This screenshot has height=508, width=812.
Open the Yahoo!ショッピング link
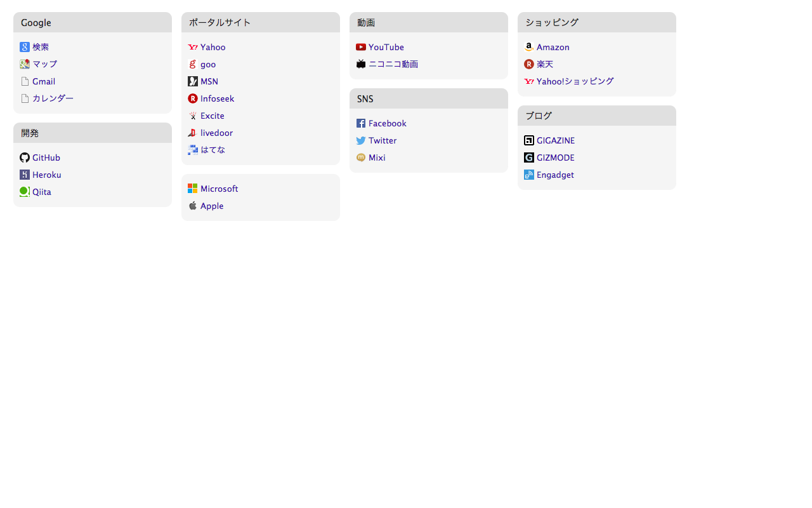pos(575,81)
